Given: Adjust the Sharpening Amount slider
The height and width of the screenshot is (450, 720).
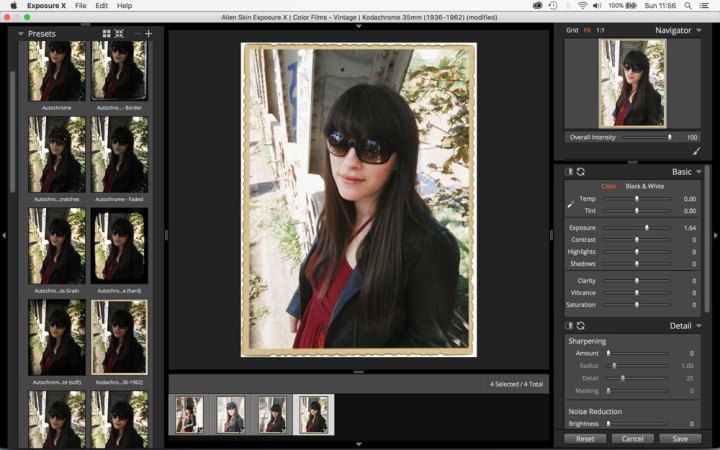Looking at the screenshot, I should (637, 353).
